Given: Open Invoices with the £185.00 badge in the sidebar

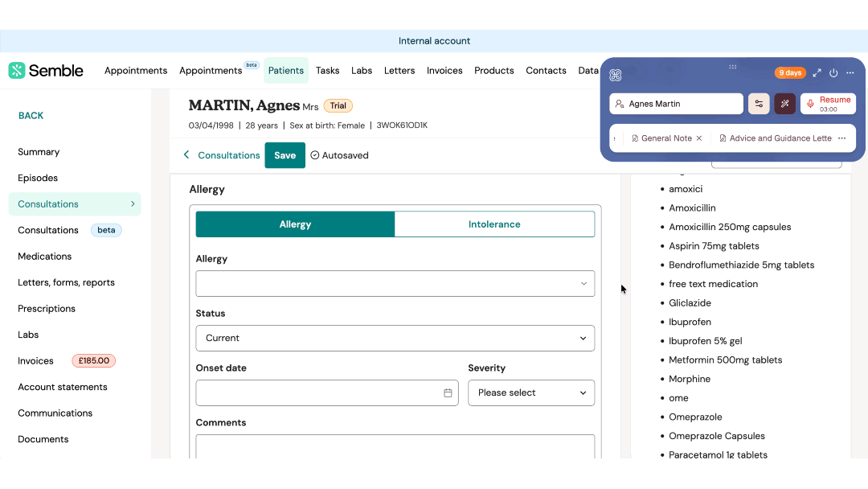Looking at the screenshot, I should pyautogui.click(x=67, y=360).
